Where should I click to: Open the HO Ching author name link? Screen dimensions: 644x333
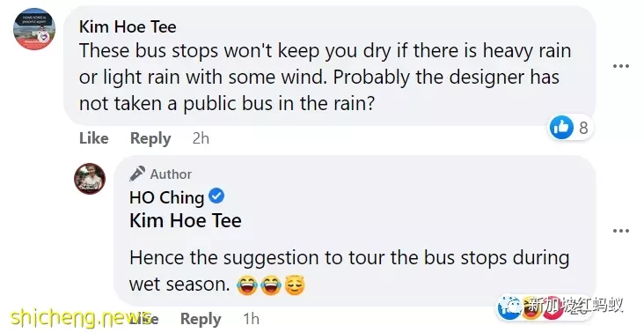pyautogui.click(x=167, y=197)
